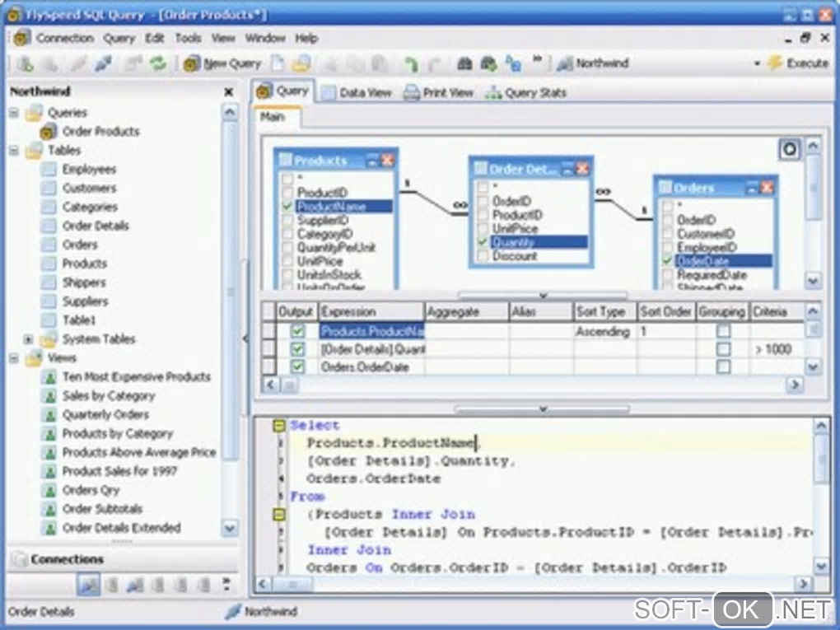
Task: Toggle Grouping checkbox for Order Details Quantity row
Action: (723, 349)
